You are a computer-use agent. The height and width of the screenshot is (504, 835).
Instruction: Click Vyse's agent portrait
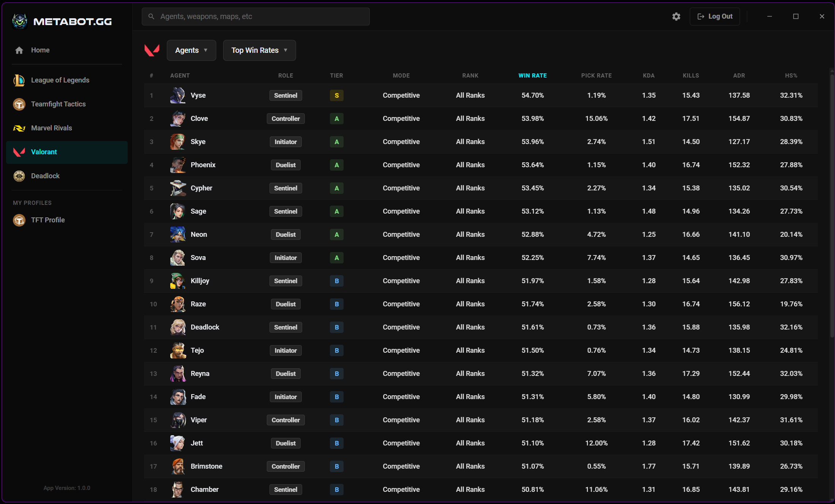coord(177,95)
